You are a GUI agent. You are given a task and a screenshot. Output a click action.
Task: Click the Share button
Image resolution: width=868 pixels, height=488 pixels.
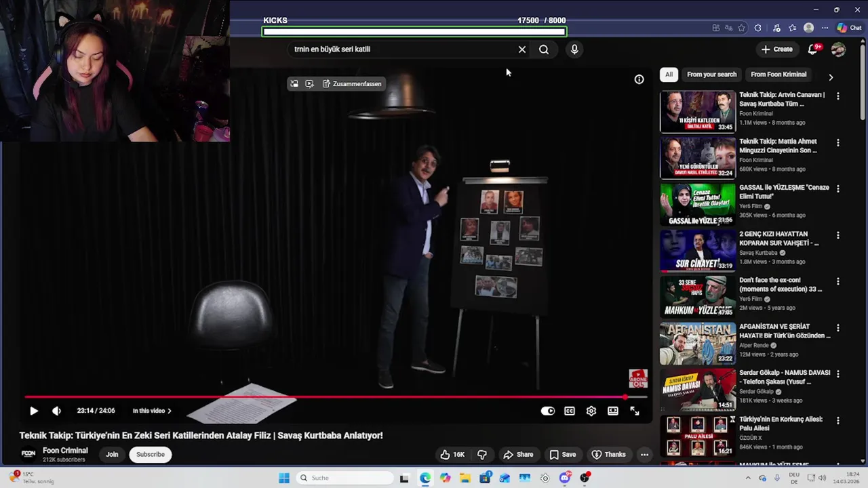click(x=518, y=455)
